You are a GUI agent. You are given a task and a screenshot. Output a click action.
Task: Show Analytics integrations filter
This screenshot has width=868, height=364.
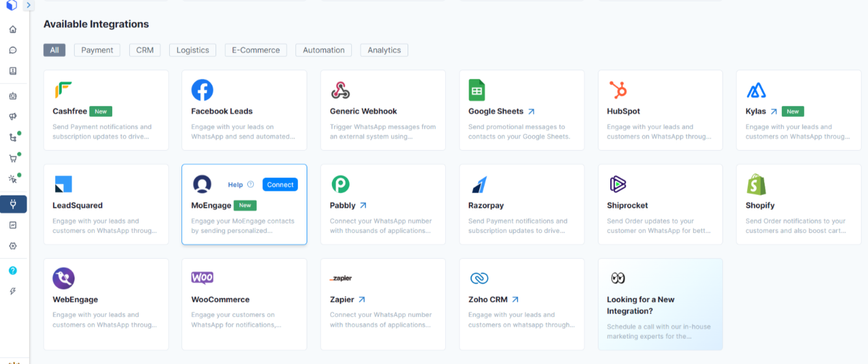coord(384,50)
